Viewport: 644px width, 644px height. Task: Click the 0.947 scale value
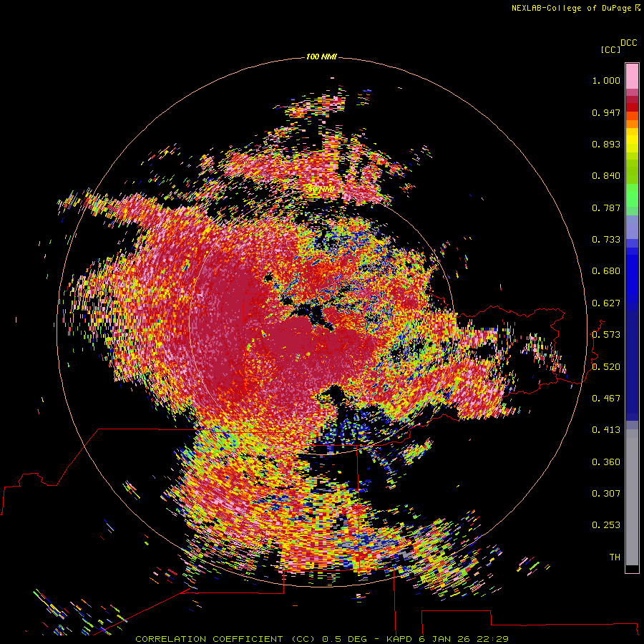(x=606, y=112)
